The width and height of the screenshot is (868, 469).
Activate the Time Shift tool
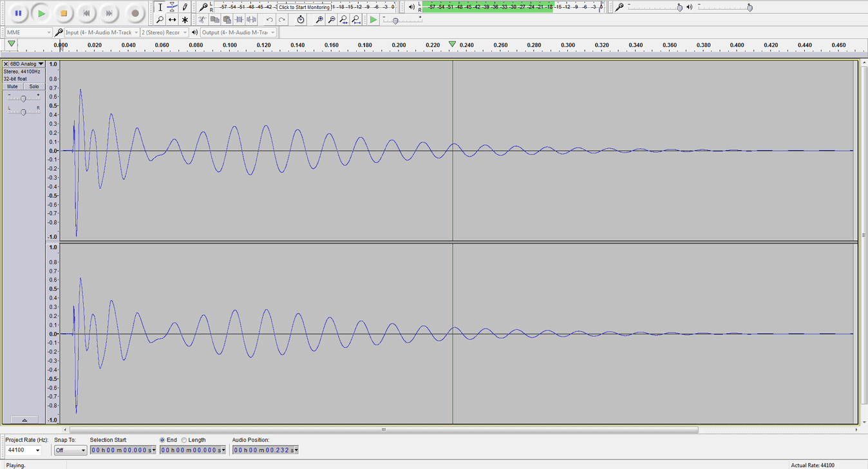(172, 20)
